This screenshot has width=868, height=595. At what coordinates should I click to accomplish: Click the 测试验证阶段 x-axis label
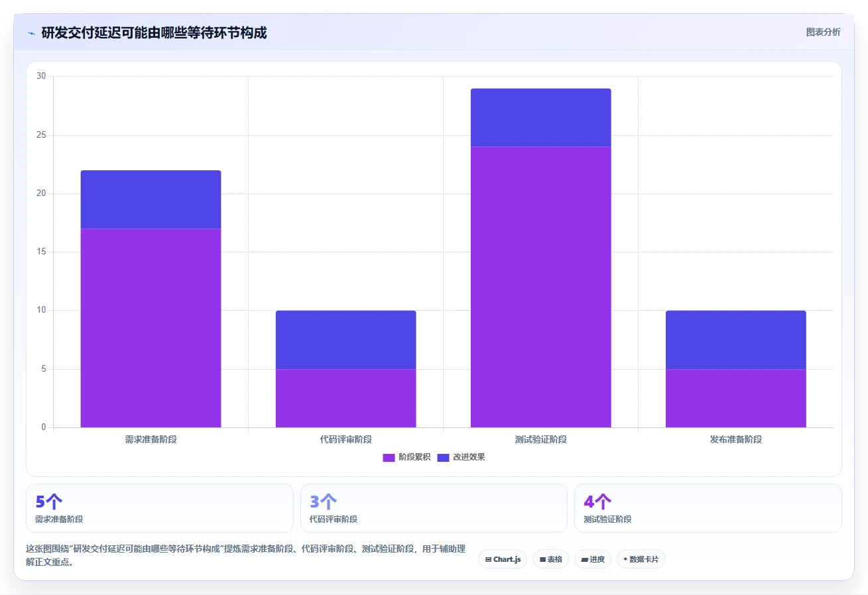click(540, 439)
